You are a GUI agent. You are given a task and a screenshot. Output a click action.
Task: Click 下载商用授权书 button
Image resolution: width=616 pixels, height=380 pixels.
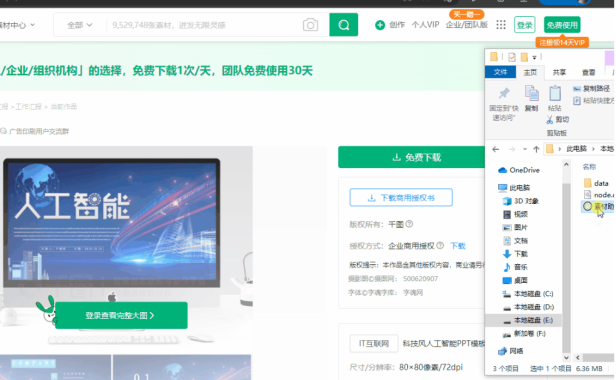[x=401, y=198]
